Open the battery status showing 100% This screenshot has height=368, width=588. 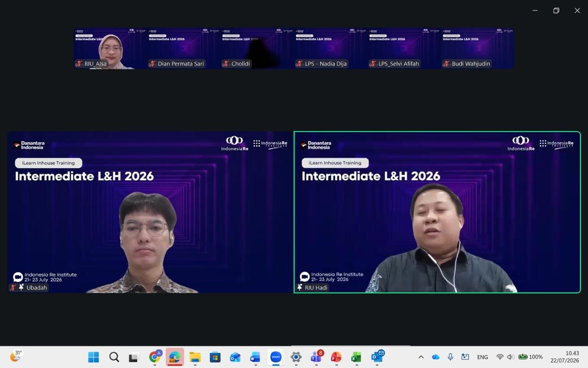click(x=531, y=357)
